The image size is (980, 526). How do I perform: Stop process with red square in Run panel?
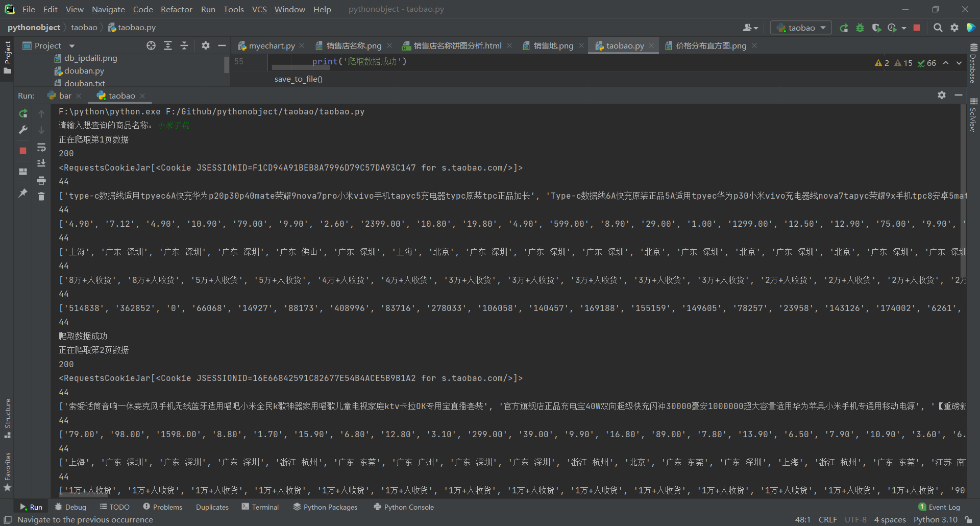point(23,151)
